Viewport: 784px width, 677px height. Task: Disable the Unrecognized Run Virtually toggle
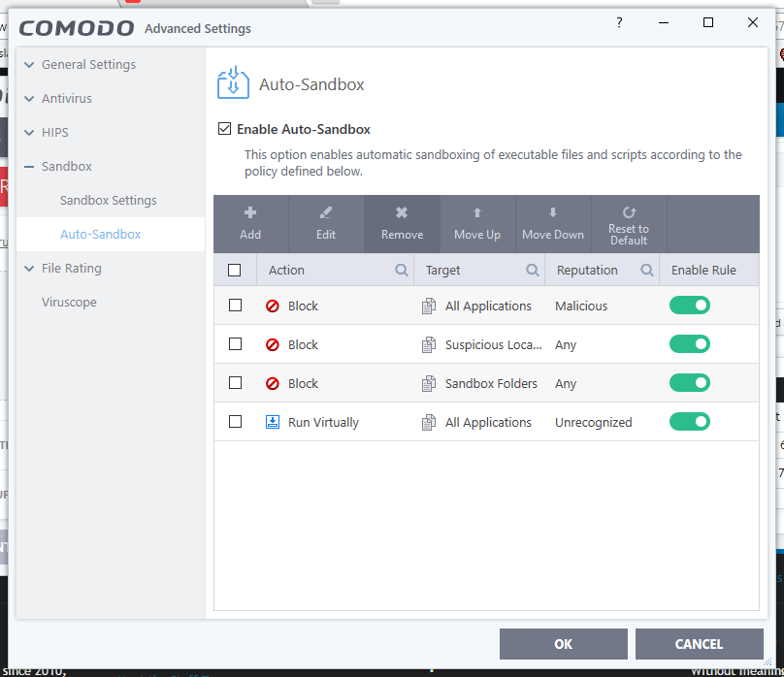pyautogui.click(x=690, y=422)
